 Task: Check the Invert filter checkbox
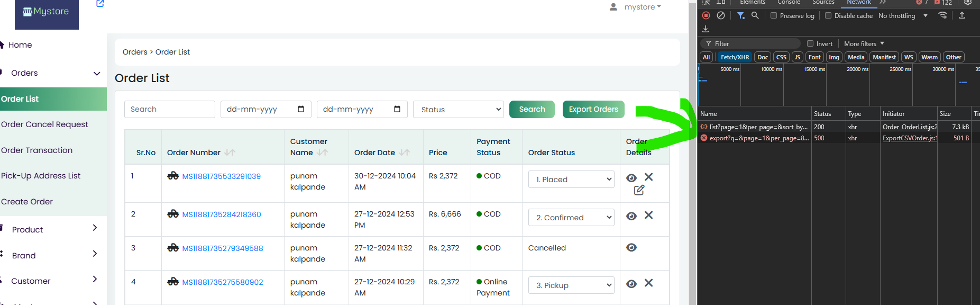click(x=810, y=43)
